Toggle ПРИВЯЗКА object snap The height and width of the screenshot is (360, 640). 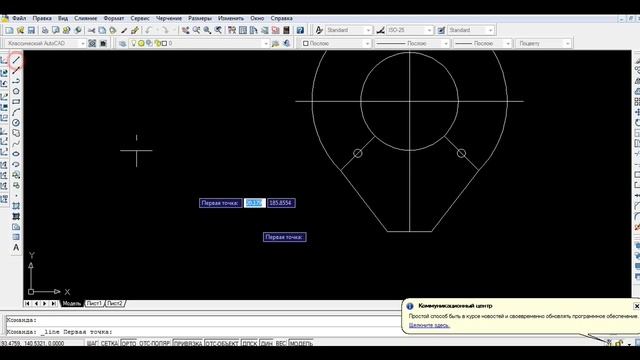click(188, 343)
